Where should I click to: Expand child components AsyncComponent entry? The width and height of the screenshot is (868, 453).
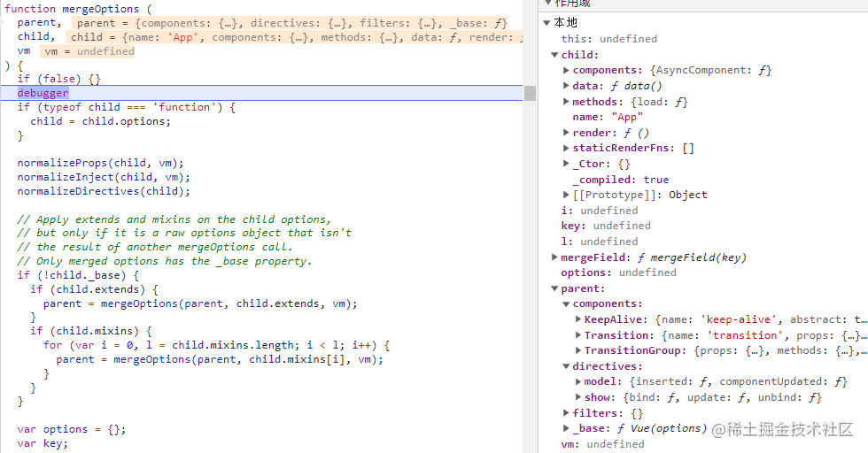(x=566, y=70)
